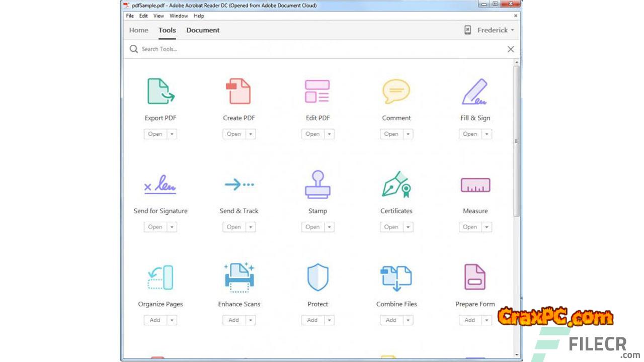Click the Stamp tool icon

pyautogui.click(x=317, y=185)
